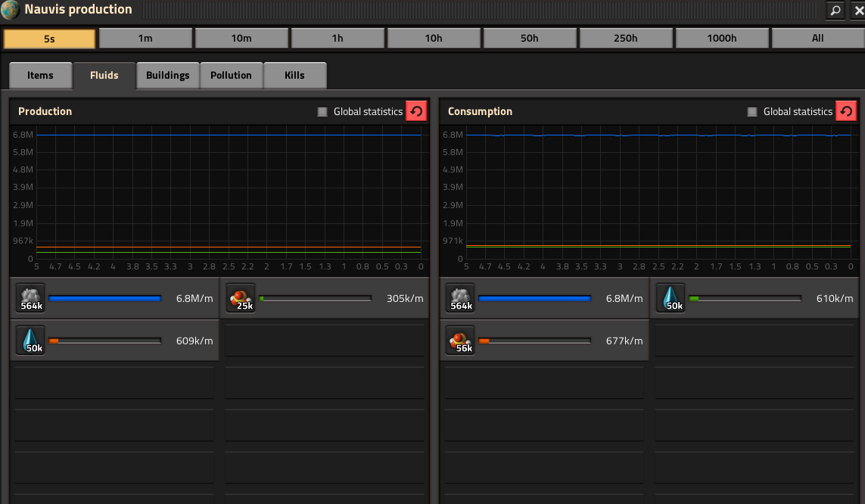Click the steam icon in Consumption list

pos(460,298)
